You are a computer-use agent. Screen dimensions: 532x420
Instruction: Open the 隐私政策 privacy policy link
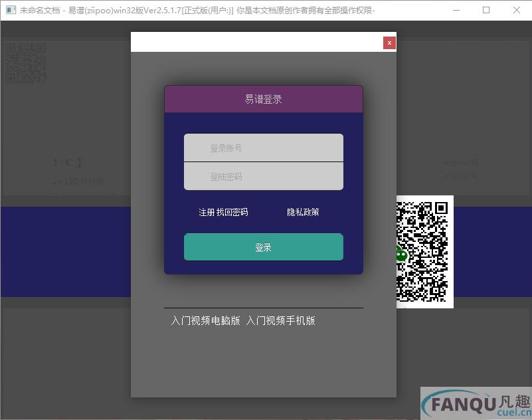coord(303,212)
